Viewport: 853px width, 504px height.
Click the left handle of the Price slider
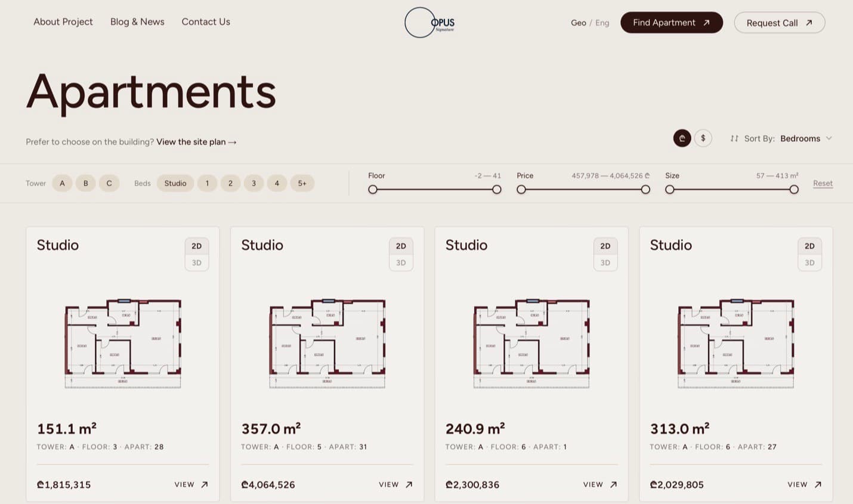(x=521, y=189)
